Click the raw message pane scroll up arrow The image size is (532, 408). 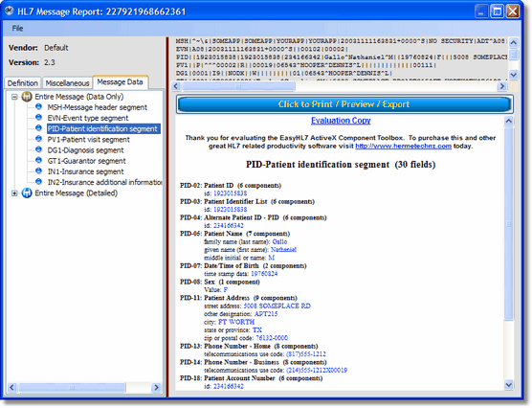(513, 42)
